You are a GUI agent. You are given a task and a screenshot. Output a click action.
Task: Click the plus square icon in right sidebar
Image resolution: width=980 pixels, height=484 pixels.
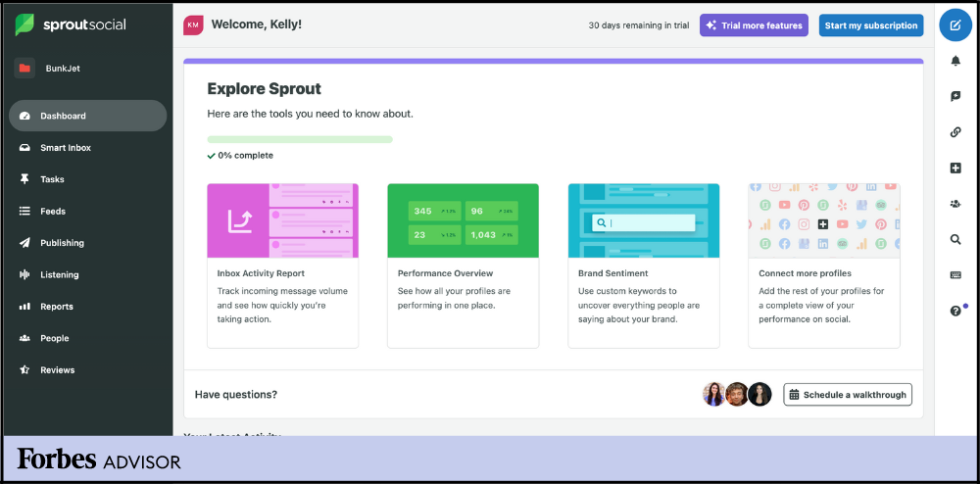click(955, 169)
